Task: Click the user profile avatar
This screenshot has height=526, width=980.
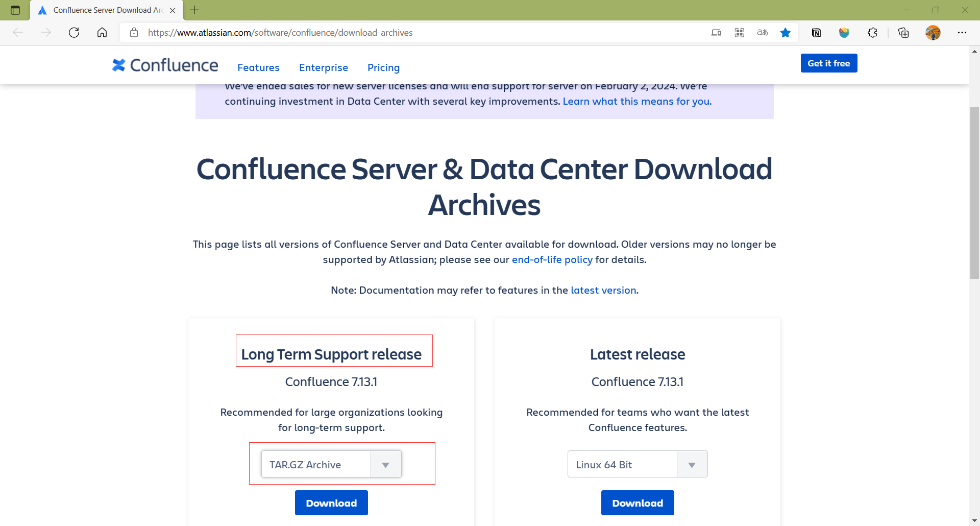Action: pyautogui.click(x=933, y=33)
